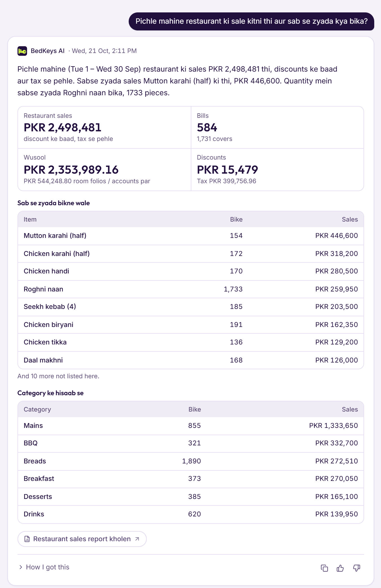Click the BedKeys AI logo icon
The height and width of the screenshot is (588, 381).
pos(22,51)
